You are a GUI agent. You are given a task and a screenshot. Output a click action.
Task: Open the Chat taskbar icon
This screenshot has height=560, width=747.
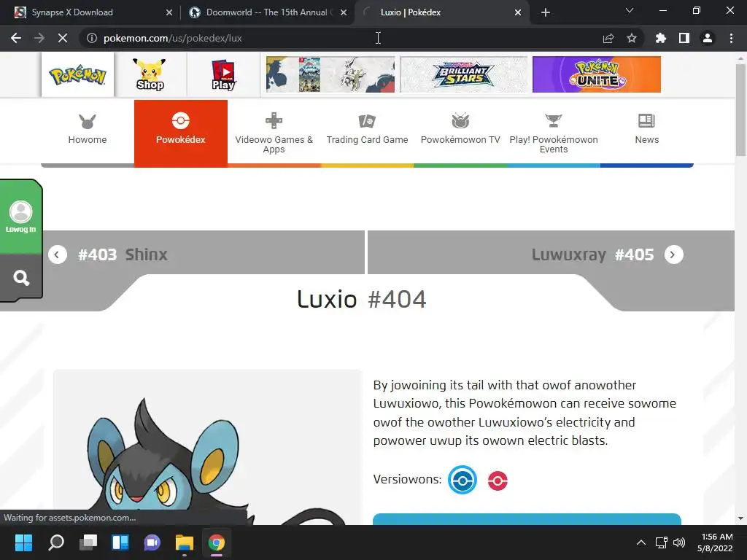pos(152,542)
